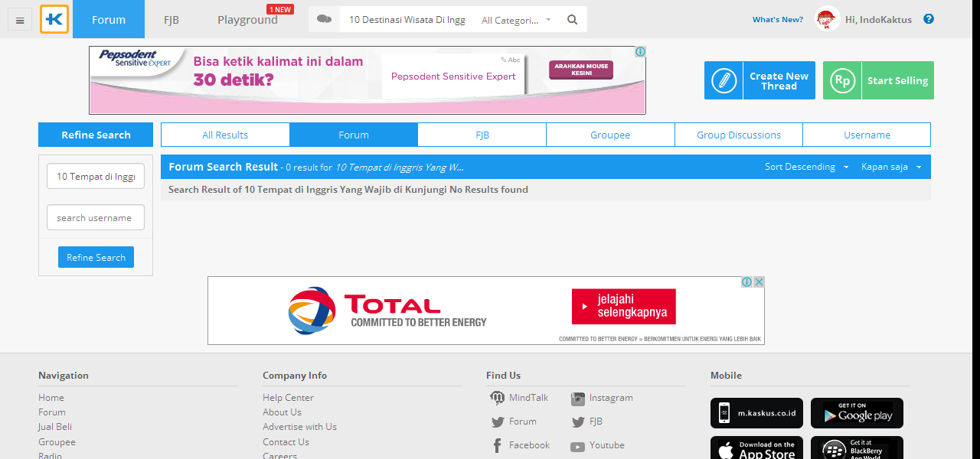Switch to the Forum top navigation tab
Viewport: 980px width, 459px height.
pyautogui.click(x=109, y=19)
